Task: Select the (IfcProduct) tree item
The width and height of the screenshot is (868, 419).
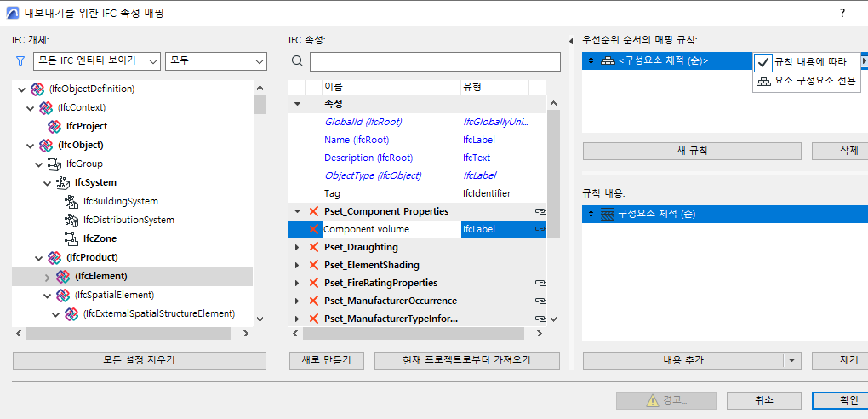Action: click(92, 257)
